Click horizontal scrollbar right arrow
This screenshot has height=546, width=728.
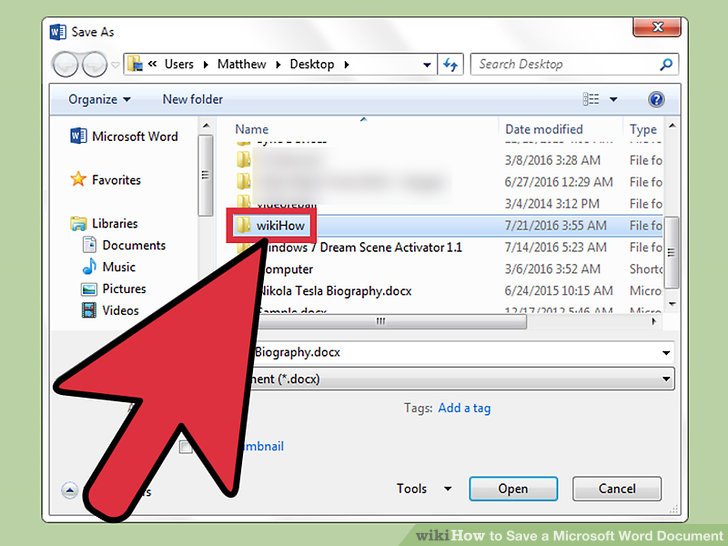pyautogui.click(x=654, y=321)
